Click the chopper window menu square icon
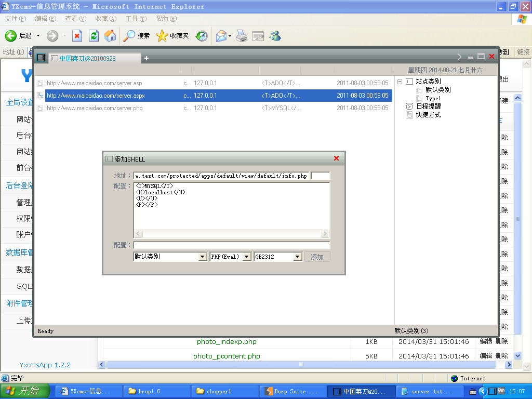 (41, 58)
